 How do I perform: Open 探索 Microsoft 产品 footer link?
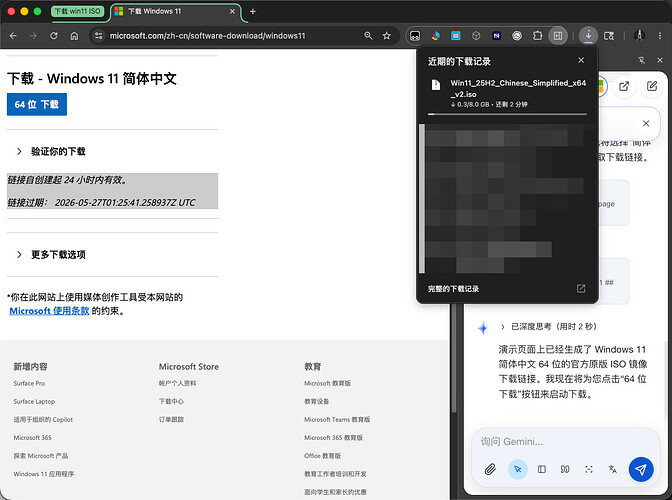[x=41, y=456]
